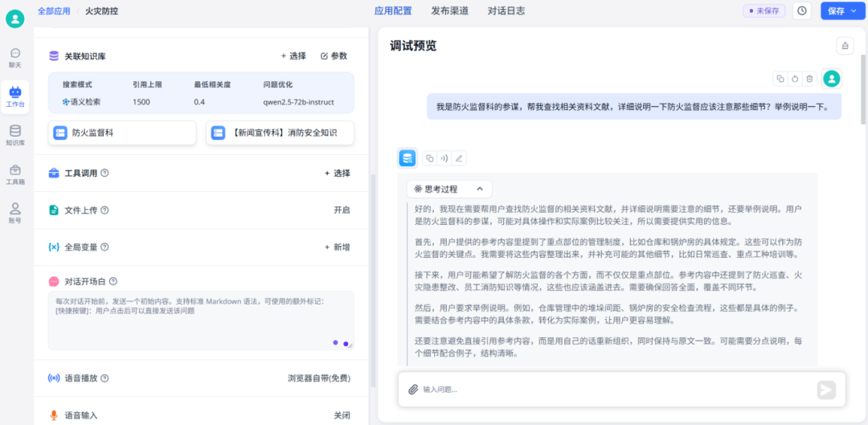Open the user avatar in the sidebar
Image resolution: width=868 pixels, height=425 pixels.
coord(15,18)
